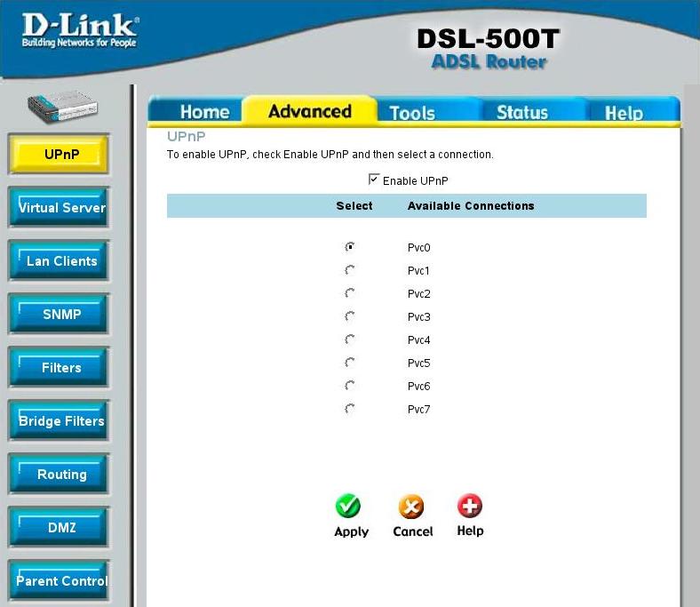700x607 pixels.
Task: Select the Pvc6 radio button
Action: pos(349,386)
